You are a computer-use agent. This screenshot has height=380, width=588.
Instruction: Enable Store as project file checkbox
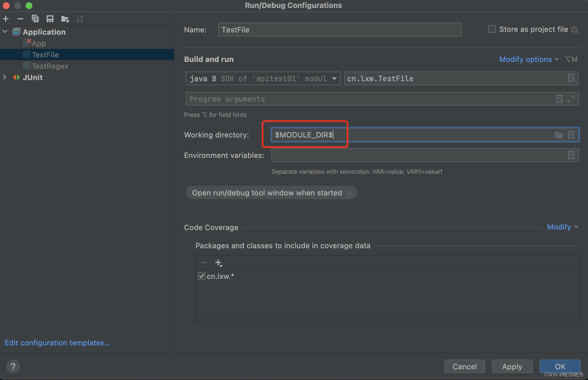[492, 29]
